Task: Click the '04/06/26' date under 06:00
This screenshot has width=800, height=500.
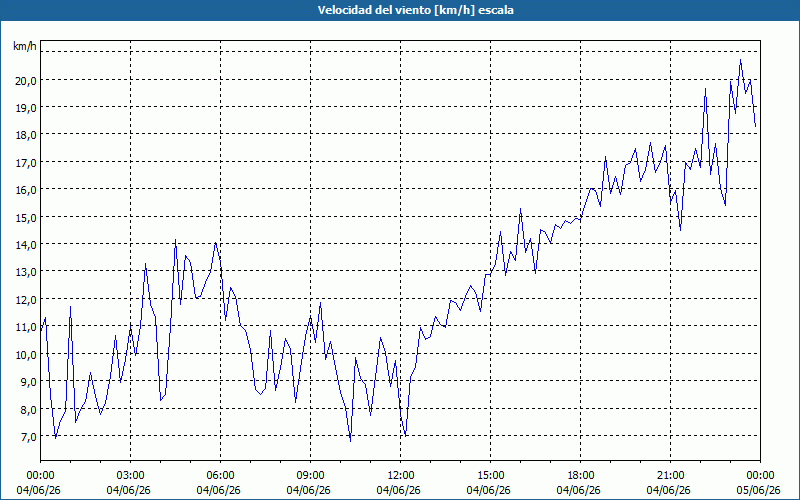Action: tap(218, 490)
